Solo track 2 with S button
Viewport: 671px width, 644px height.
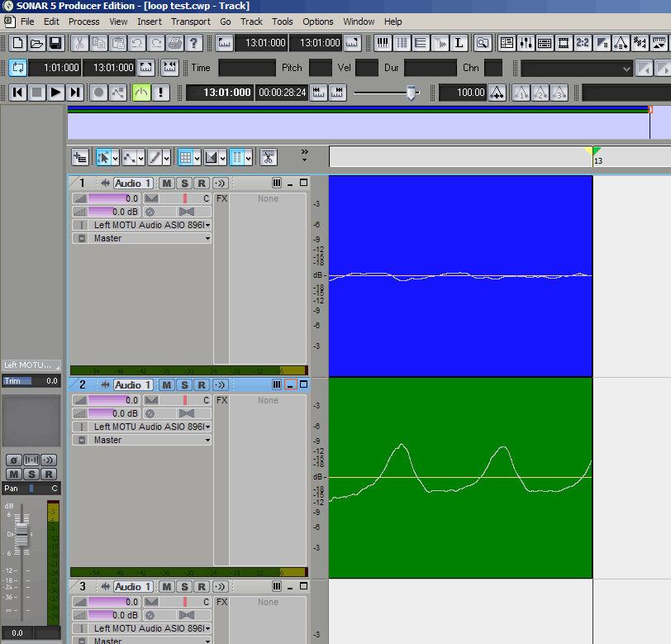[183, 384]
